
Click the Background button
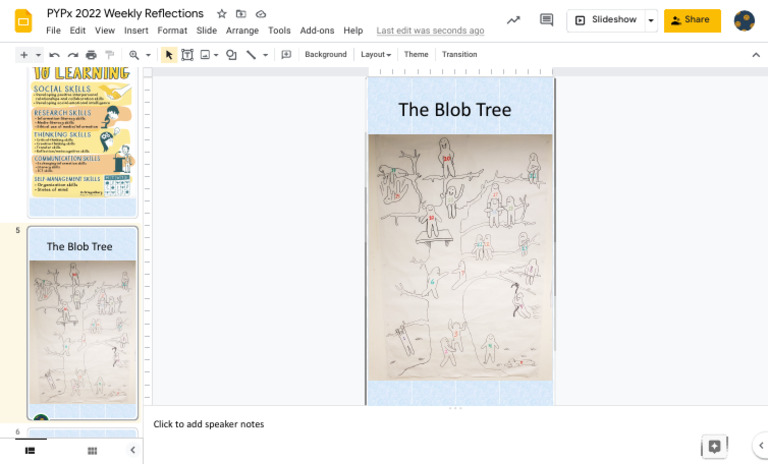(325, 54)
